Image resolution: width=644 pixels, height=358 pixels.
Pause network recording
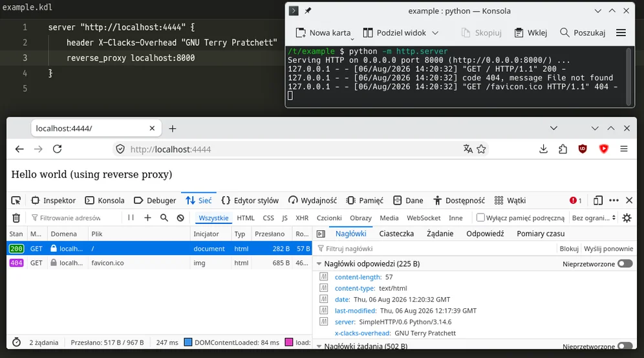click(131, 218)
